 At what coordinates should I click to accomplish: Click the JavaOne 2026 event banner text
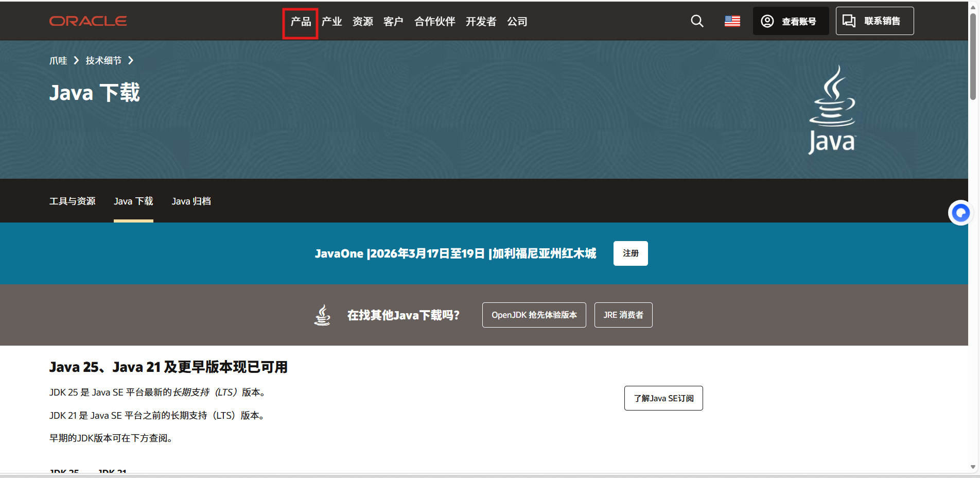(456, 253)
